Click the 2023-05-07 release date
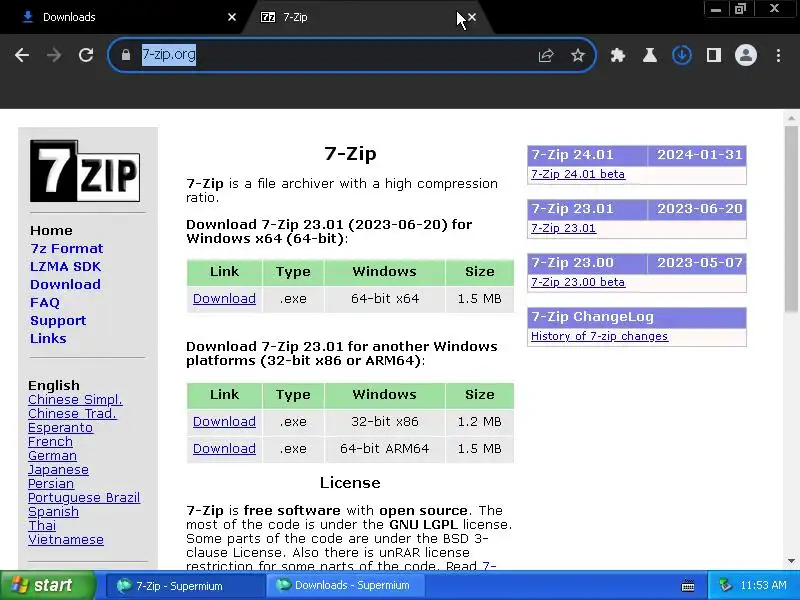Viewport: 800px width, 600px height. pyautogui.click(x=699, y=263)
